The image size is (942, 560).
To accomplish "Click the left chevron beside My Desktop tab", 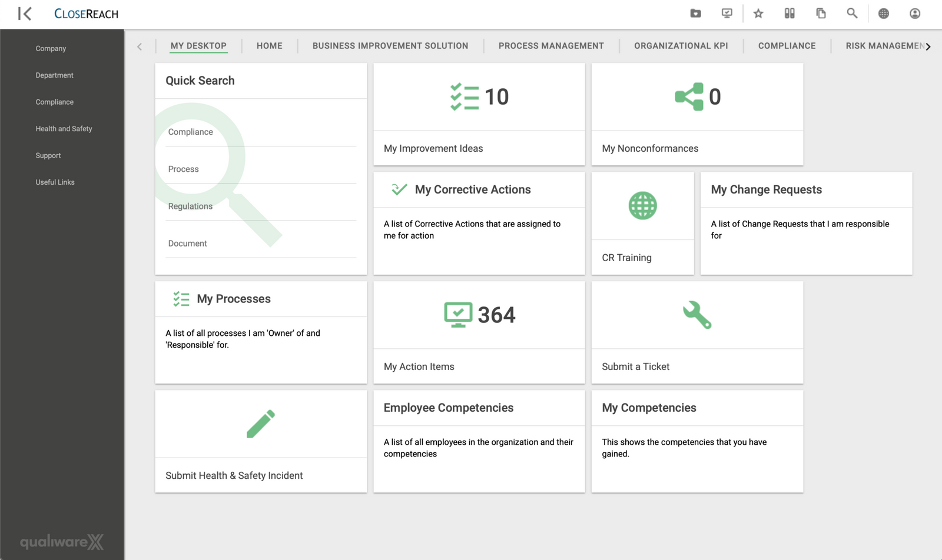I will tap(140, 46).
